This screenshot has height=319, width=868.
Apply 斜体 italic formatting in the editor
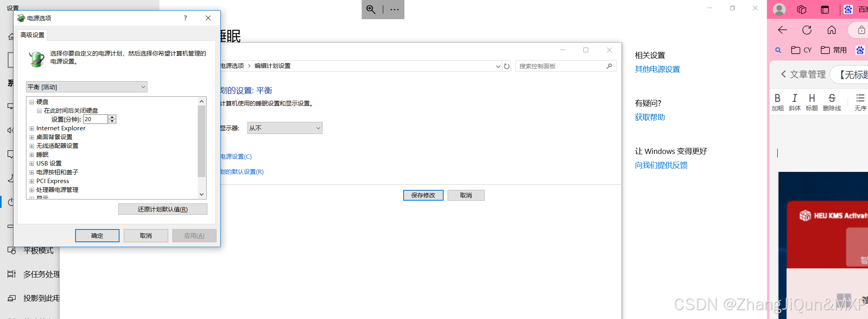click(794, 102)
